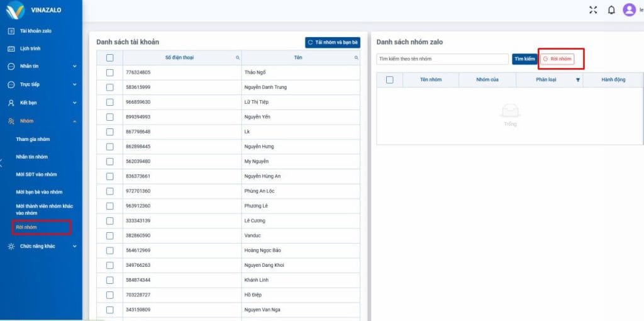Check select-all box in Zalo group table
This screenshot has width=644, height=321.
click(389, 80)
